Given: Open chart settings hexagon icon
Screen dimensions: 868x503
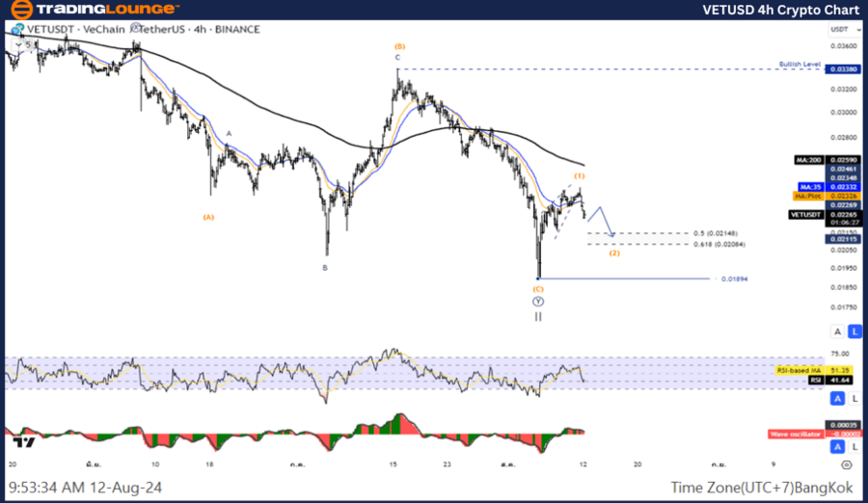Looking at the screenshot, I should tap(847, 464).
